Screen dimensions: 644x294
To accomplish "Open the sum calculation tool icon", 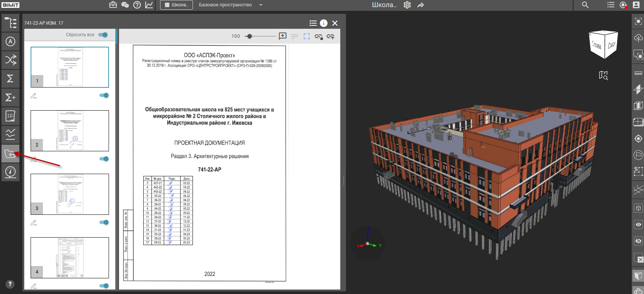I will 10,79.
